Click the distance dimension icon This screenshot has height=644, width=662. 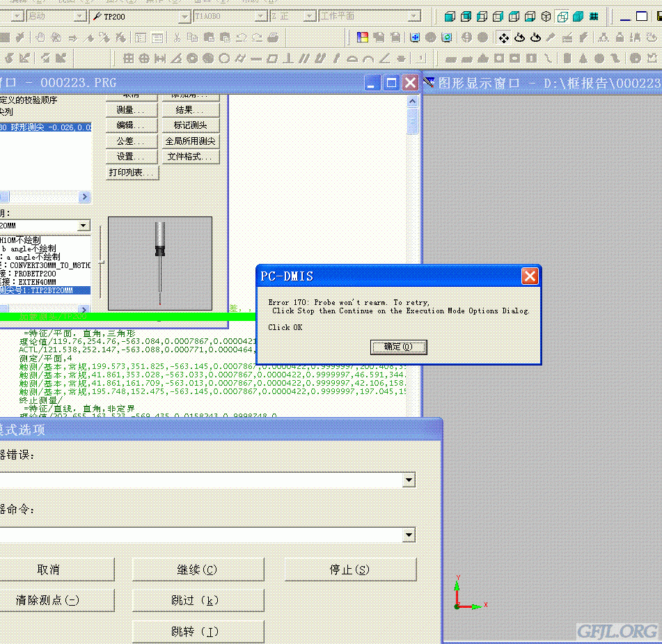[x=160, y=58]
